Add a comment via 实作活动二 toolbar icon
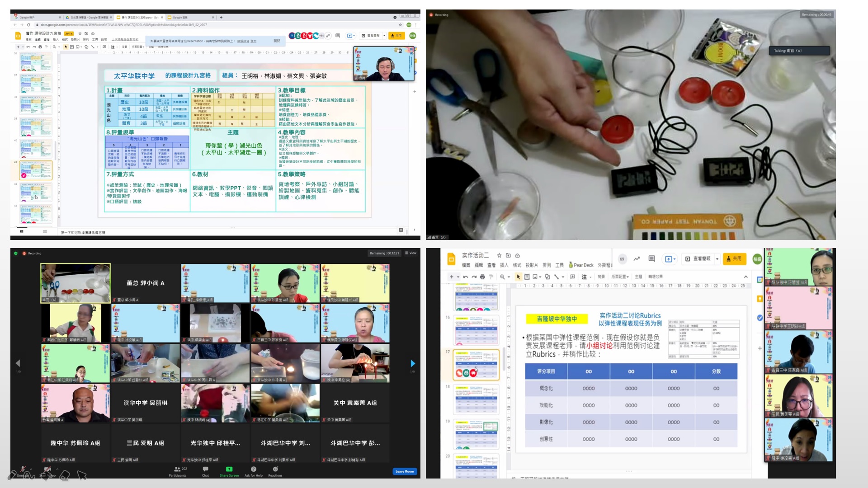Screen dimensions: 868x488 pyautogui.click(x=572, y=277)
